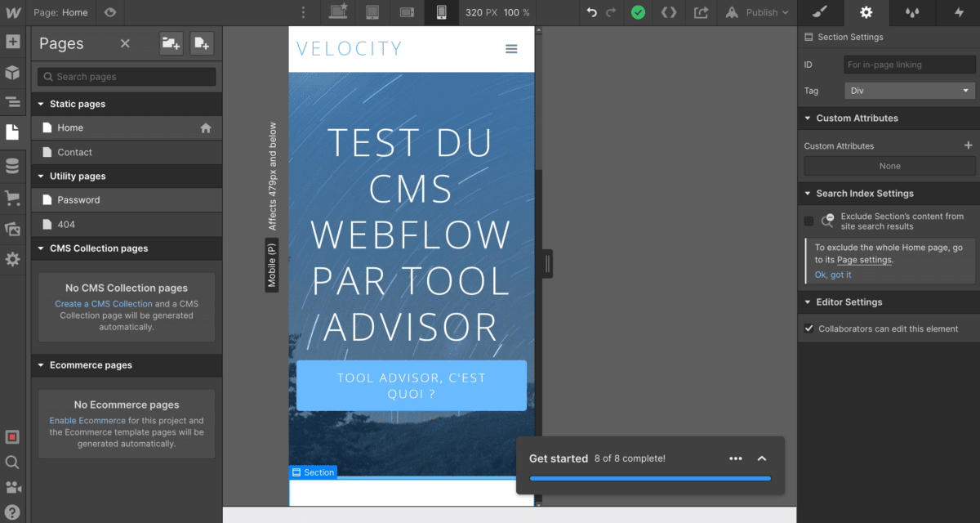The image size is (980, 523).
Task: Select the 404 page
Action: pos(127,224)
